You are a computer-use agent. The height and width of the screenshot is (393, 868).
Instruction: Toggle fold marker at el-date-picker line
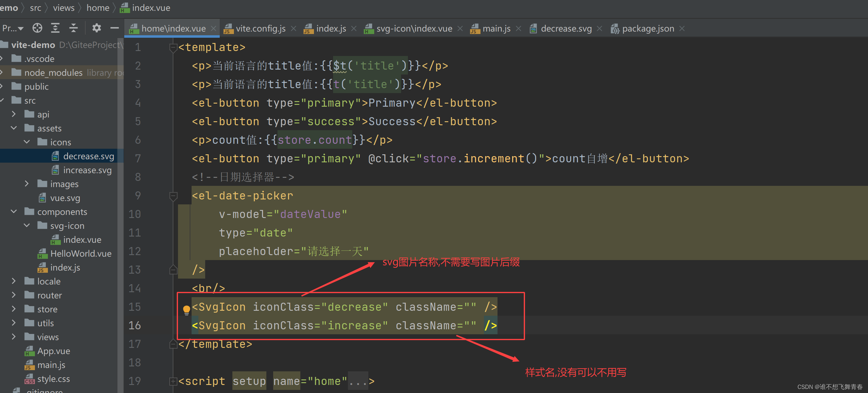tap(173, 196)
